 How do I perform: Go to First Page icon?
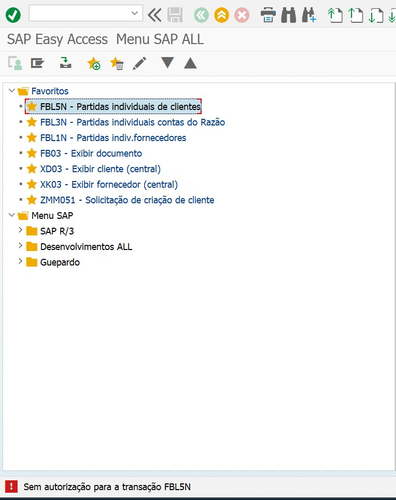pos(335,15)
